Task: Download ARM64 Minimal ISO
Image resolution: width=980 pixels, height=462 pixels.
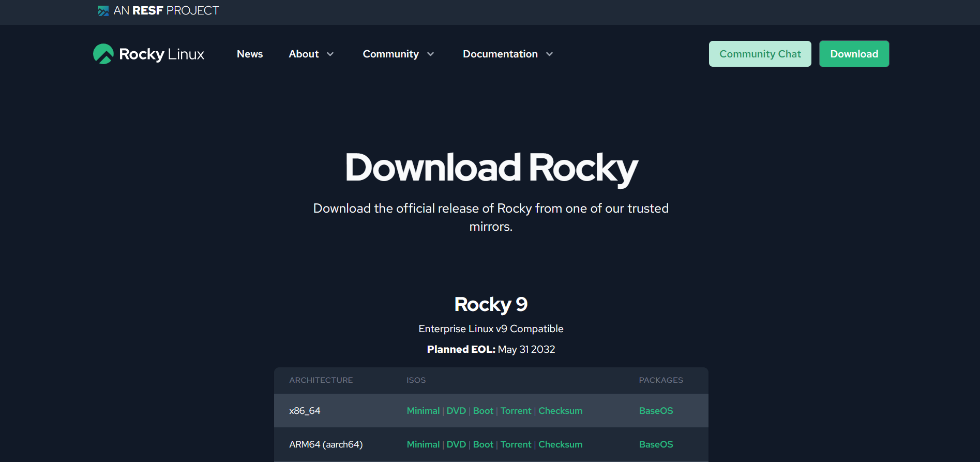Action: coord(423,444)
